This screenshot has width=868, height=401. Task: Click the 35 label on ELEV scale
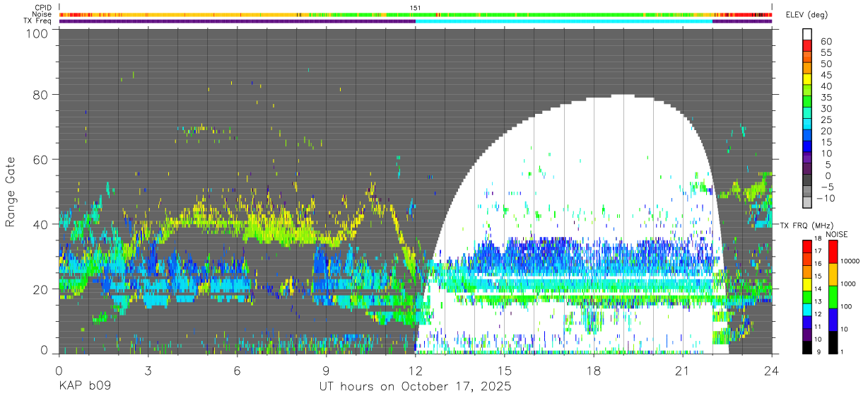826,98
